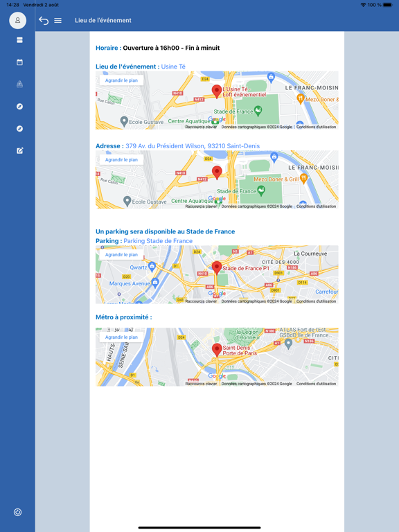Open the Usine Té venue link
This screenshot has width=399, height=532.
click(x=173, y=66)
